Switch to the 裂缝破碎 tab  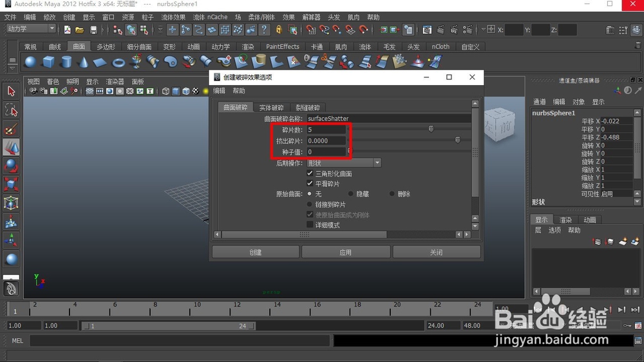point(308,108)
